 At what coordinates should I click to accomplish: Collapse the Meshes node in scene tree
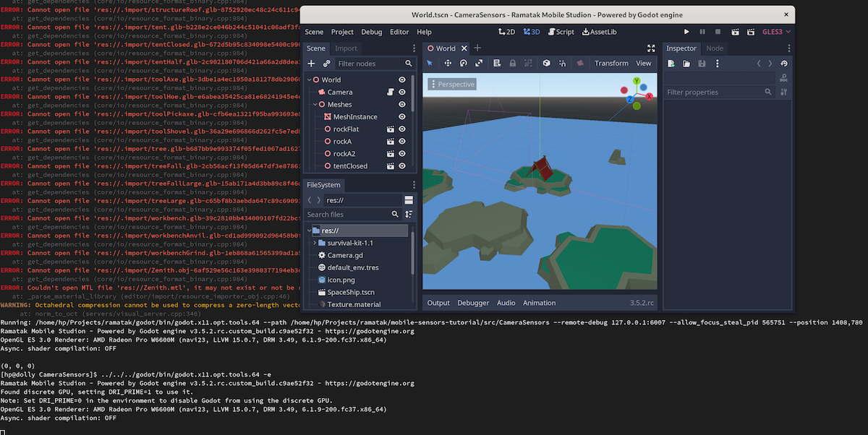click(x=315, y=105)
